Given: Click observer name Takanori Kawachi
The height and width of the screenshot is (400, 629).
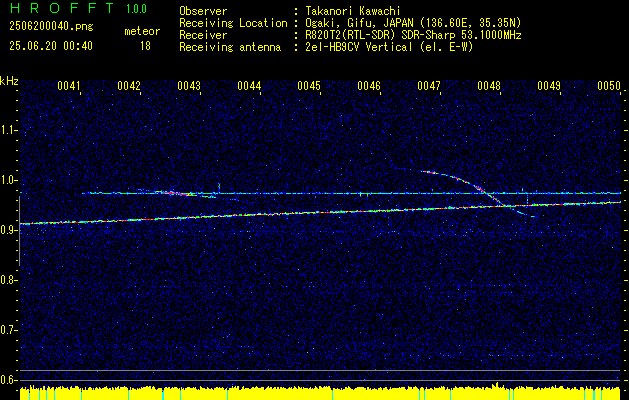Looking at the screenshot, I should coord(353,11).
